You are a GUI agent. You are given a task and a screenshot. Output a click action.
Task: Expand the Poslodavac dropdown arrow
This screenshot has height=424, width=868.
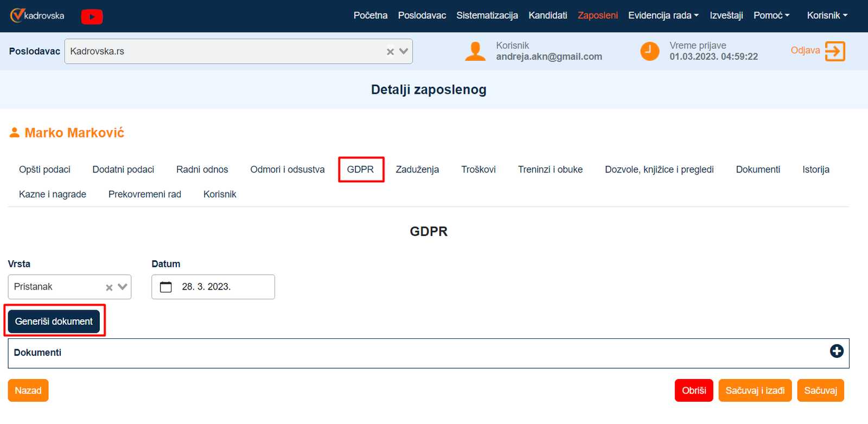click(404, 52)
